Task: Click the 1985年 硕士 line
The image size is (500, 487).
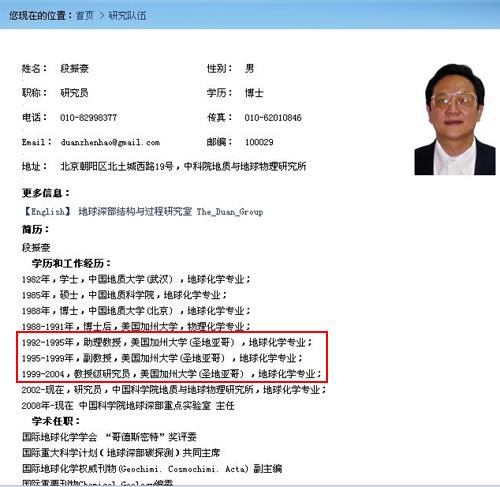Action: [124, 295]
